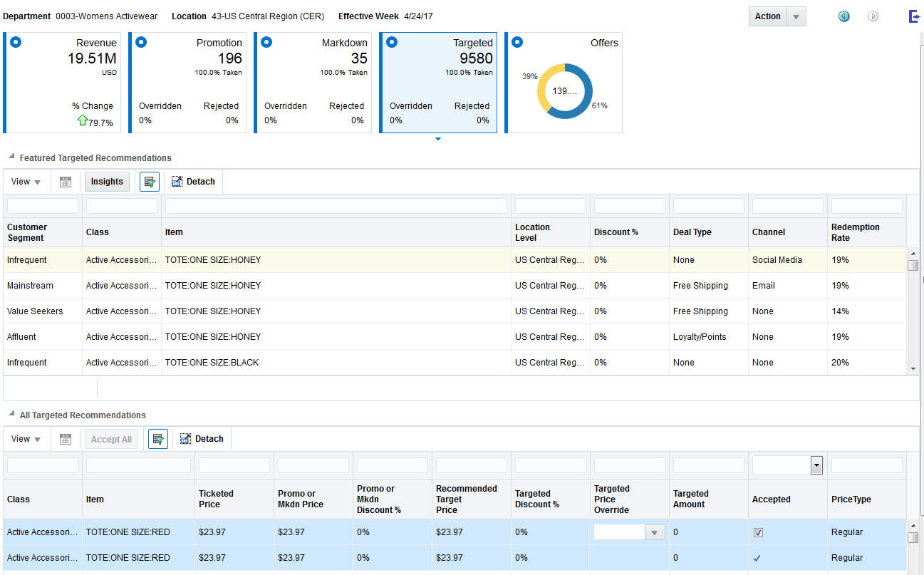Select the Offers tile radio button
The height and width of the screenshot is (575, 924).
coord(517,42)
